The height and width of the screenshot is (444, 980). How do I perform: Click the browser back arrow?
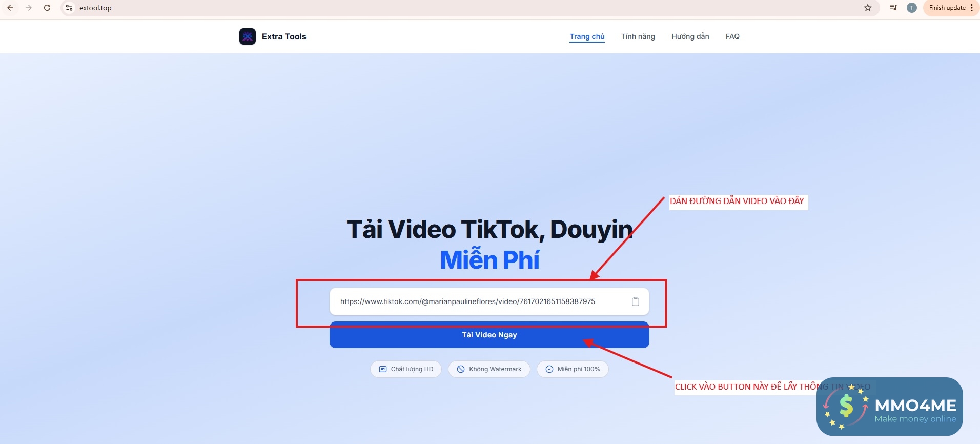[x=10, y=8]
